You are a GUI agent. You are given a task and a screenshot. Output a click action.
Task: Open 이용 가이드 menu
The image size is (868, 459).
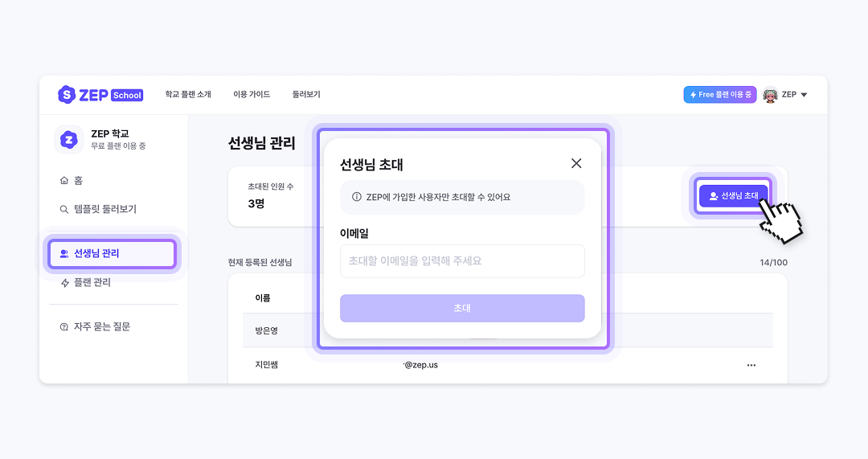click(252, 95)
